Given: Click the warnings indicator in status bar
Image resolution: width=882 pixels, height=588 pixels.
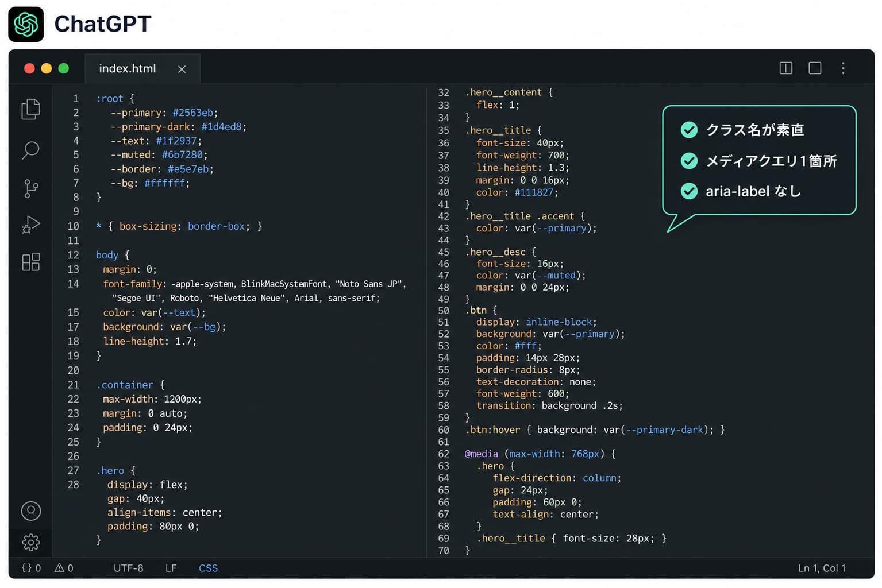Looking at the screenshot, I should (64, 568).
